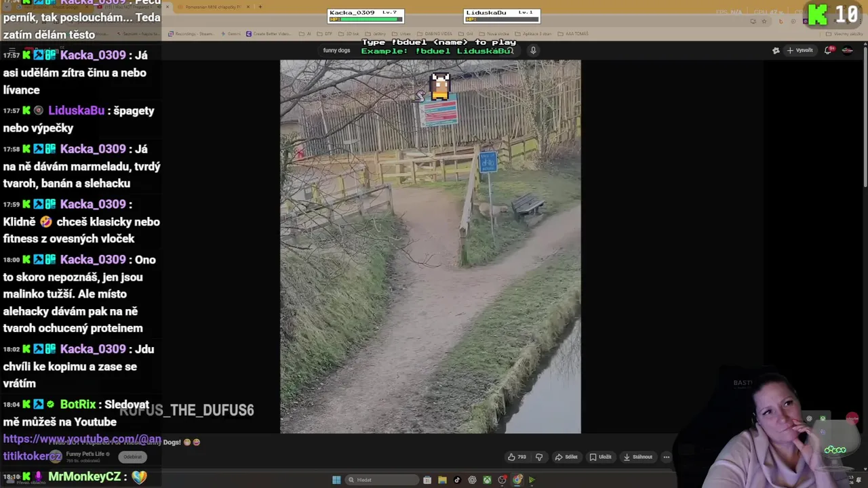The height and width of the screenshot is (488, 868).
Task: Subscribe with the Odebírat button
Action: click(133, 457)
